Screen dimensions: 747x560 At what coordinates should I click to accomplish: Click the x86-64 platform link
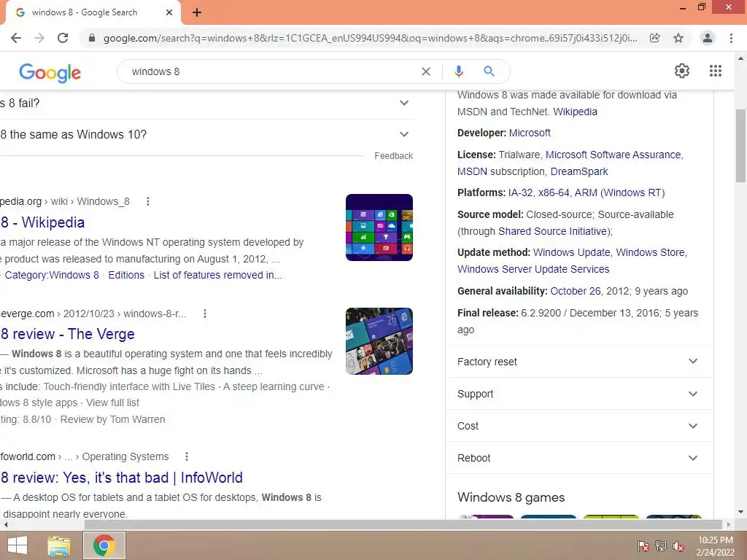[554, 192]
